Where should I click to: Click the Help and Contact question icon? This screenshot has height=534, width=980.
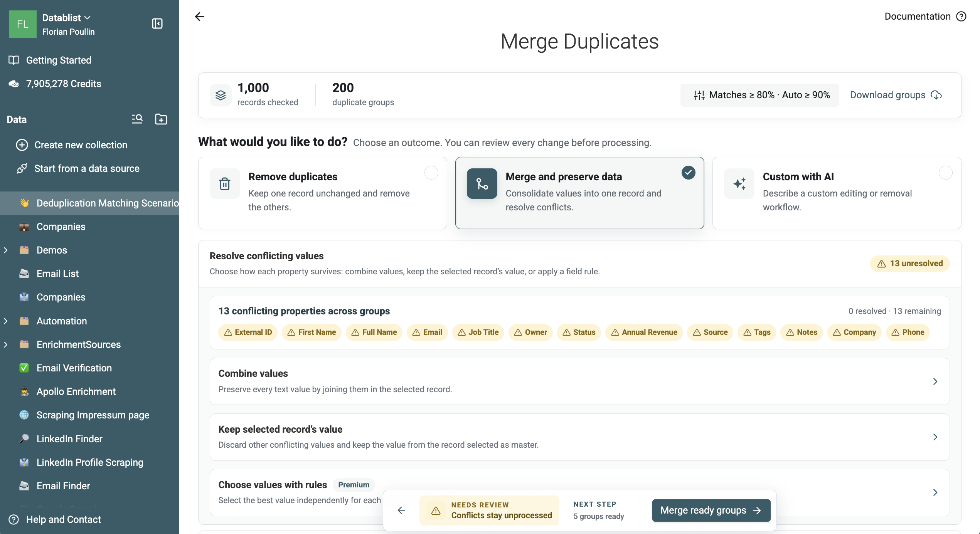[x=14, y=519]
